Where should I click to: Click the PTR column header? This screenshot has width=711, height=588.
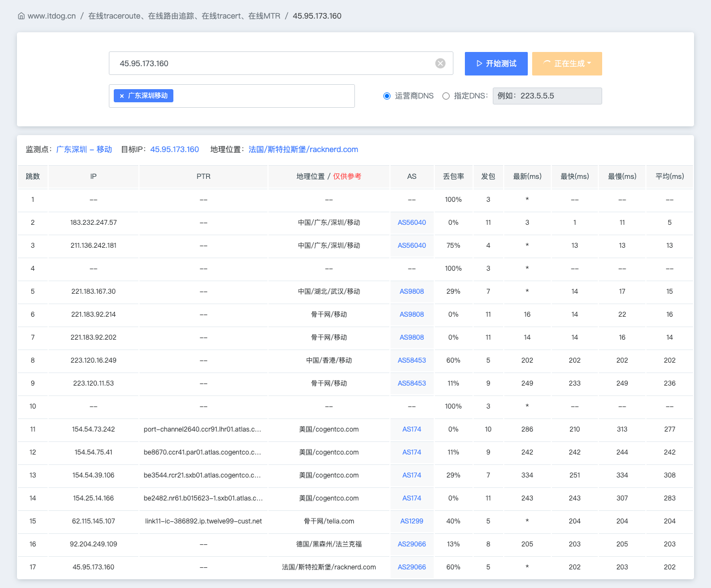click(x=203, y=176)
